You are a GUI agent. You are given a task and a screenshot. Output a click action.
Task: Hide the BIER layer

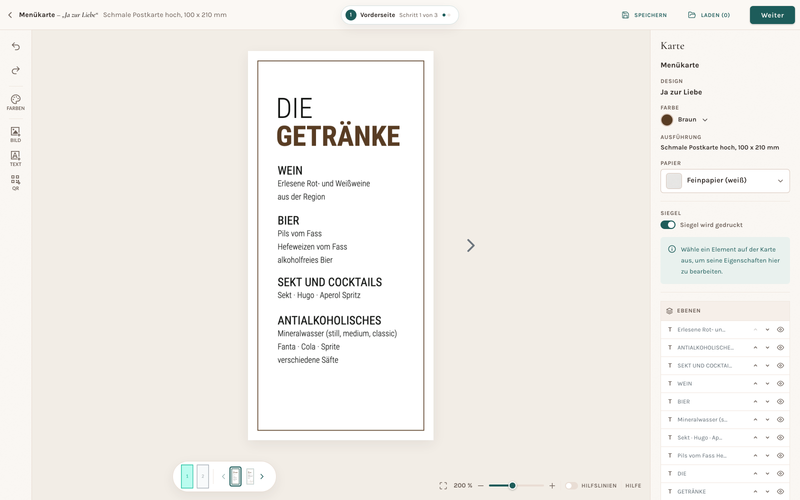[780, 402]
